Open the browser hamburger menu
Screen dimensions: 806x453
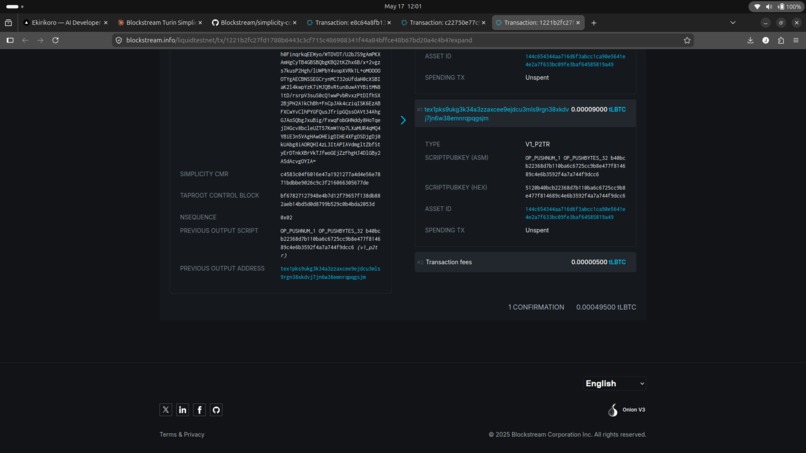[x=796, y=40]
